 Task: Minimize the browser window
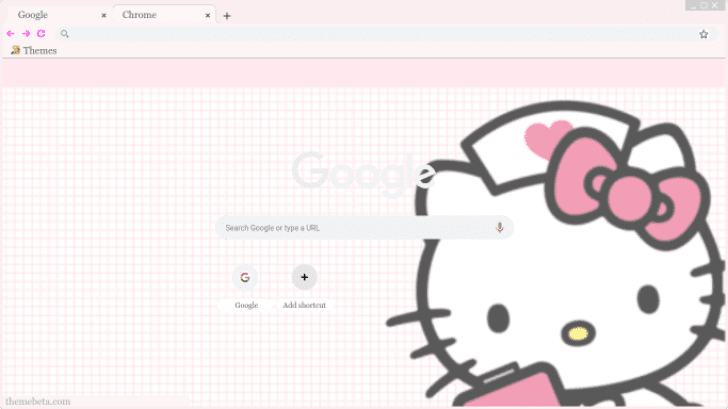[x=693, y=6]
